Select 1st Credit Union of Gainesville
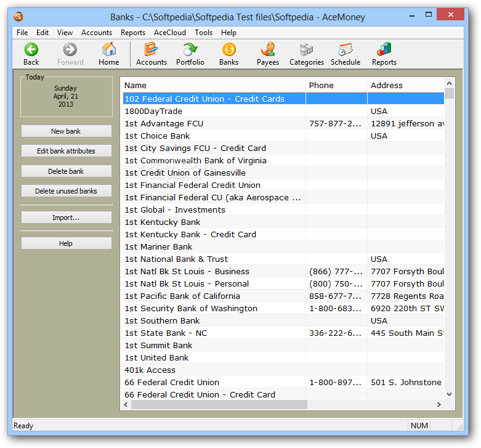Image resolution: width=481 pixels, height=448 pixels. [x=283, y=173]
